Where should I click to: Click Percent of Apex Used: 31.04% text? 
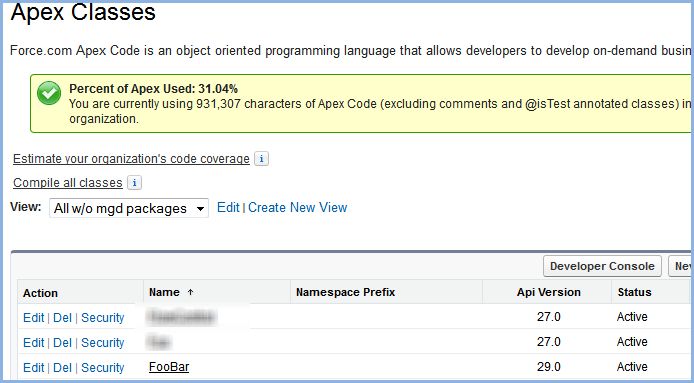(x=154, y=89)
